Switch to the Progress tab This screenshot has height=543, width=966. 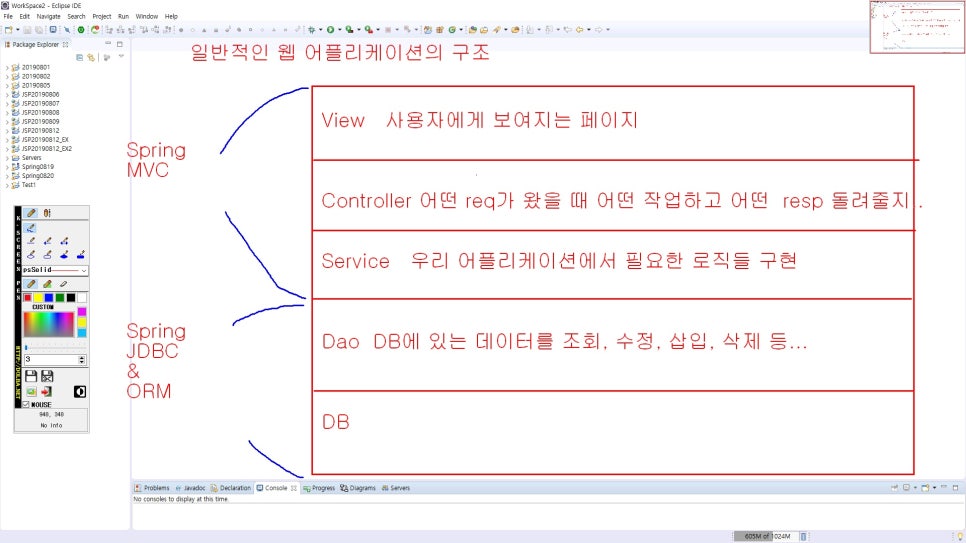[319, 488]
